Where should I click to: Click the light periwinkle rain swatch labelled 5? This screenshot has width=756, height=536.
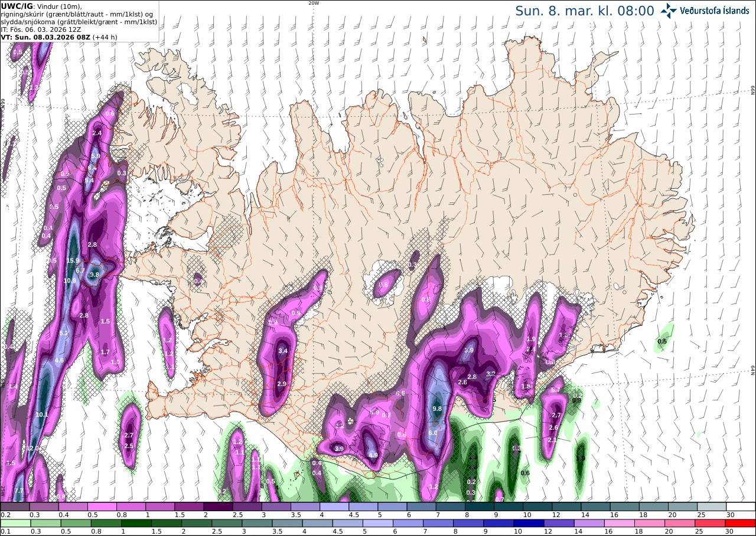pos(378,523)
